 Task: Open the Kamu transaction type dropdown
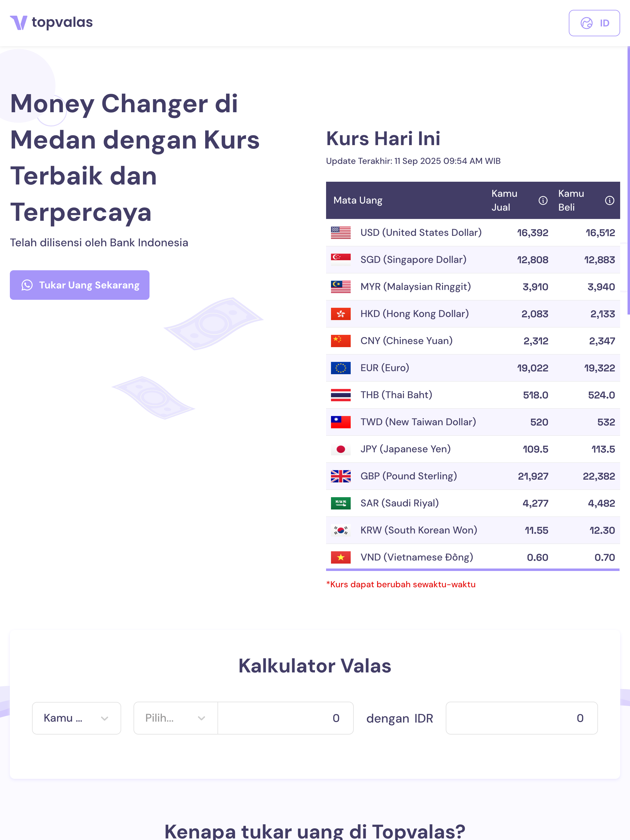pyautogui.click(x=76, y=718)
